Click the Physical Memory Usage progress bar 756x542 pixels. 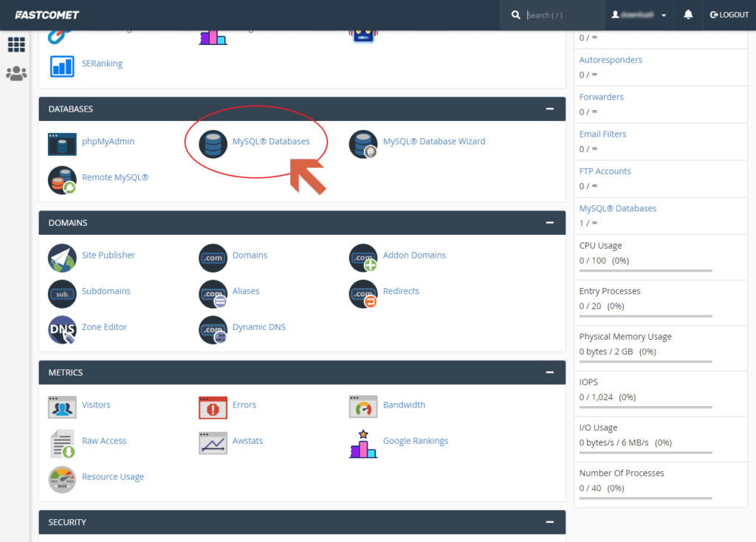click(645, 361)
